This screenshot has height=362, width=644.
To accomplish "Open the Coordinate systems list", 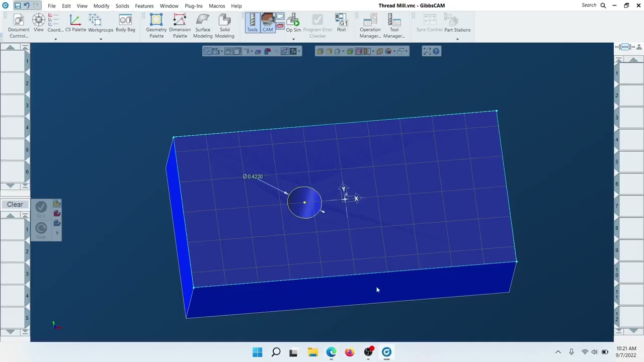I will pyautogui.click(x=55, y=23).
